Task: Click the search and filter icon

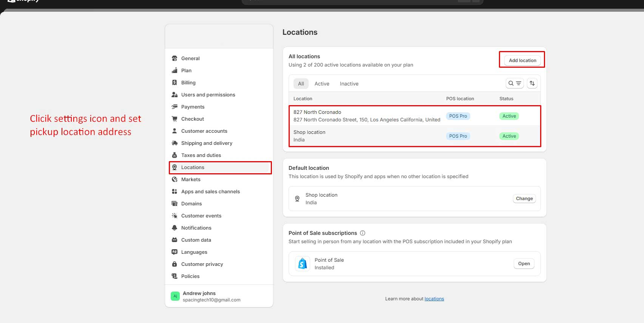Action: 514,83
